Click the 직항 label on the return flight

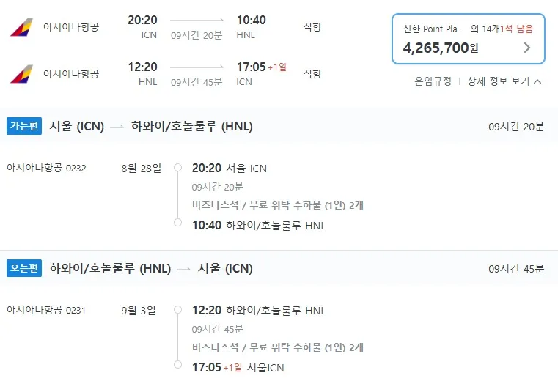pos(312,74)
